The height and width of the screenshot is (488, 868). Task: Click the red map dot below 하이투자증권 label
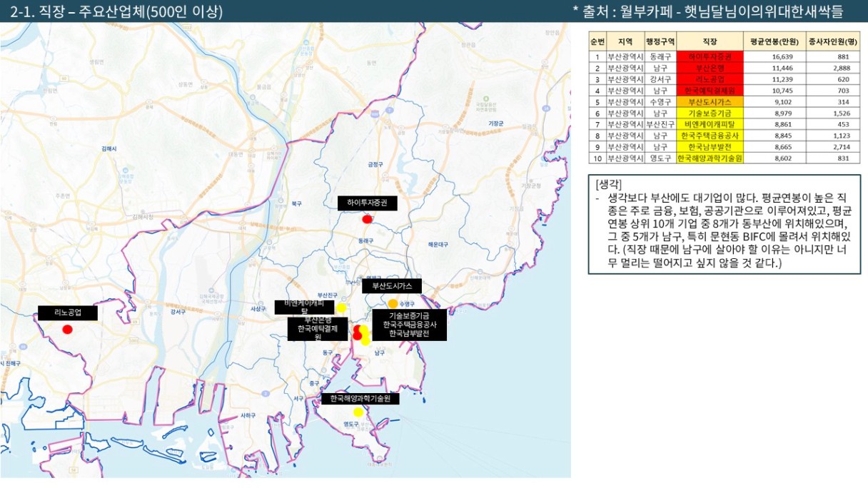(367, 218)
